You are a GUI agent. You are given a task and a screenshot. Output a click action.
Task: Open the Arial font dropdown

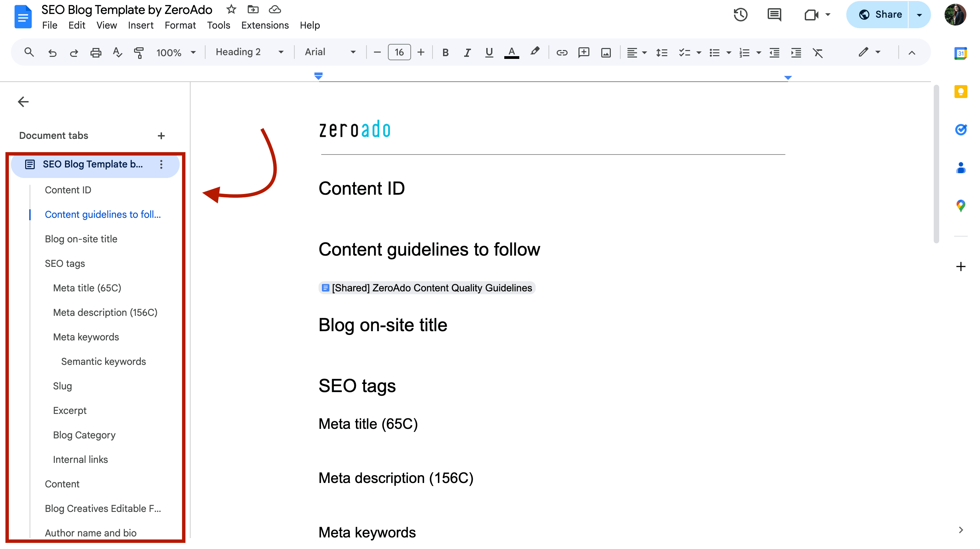click(x=330, y=52)
